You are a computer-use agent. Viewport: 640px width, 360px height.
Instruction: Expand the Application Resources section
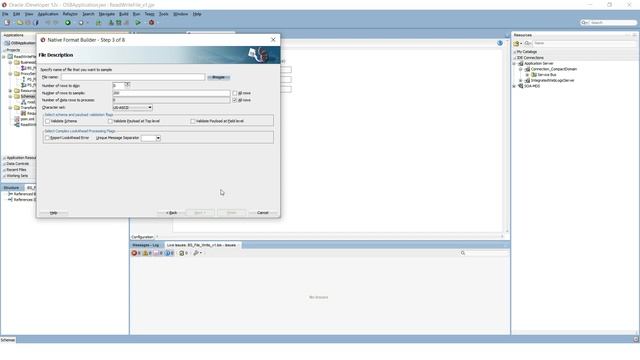point(4,158)
